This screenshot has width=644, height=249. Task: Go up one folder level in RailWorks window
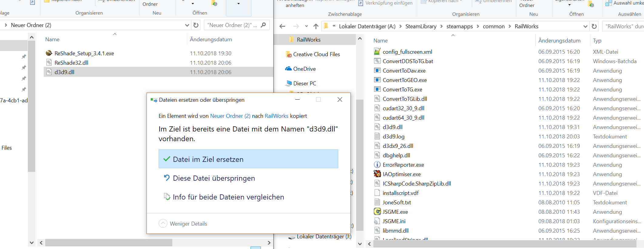(316, 26)
